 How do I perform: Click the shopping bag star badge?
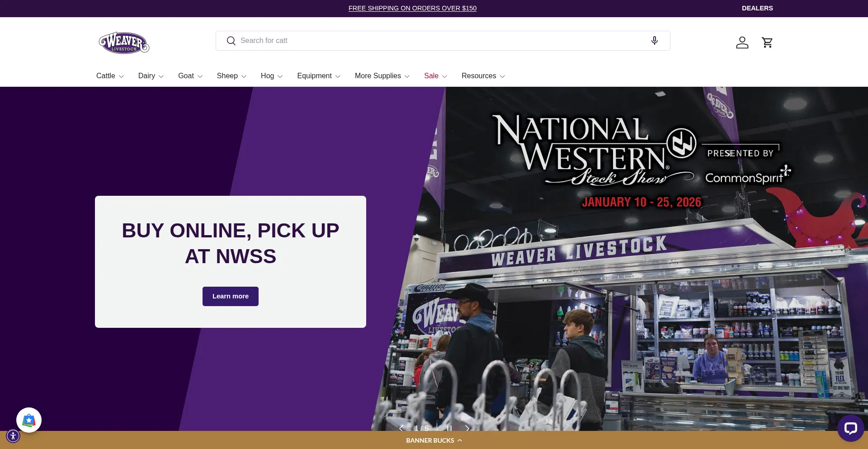(x=29, y=420)
